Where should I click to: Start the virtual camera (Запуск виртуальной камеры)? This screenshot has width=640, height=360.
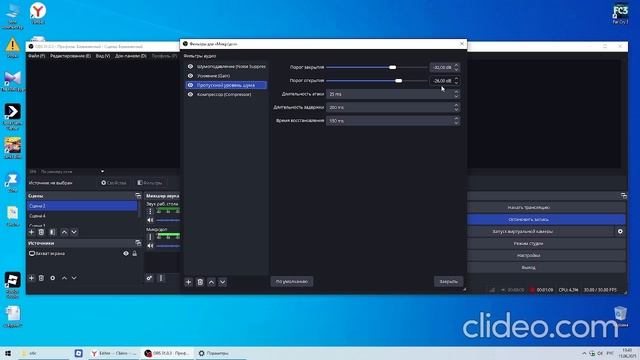(x=540, y=231)
